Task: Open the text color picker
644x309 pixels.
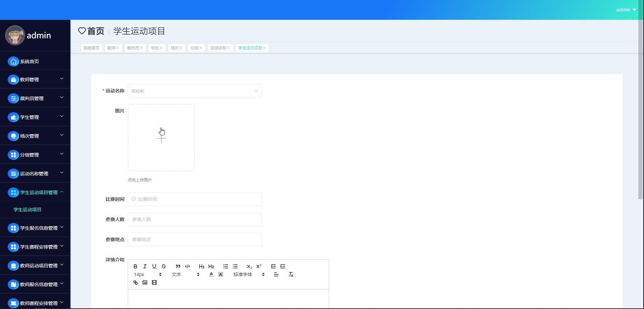Action: [211, 274]
